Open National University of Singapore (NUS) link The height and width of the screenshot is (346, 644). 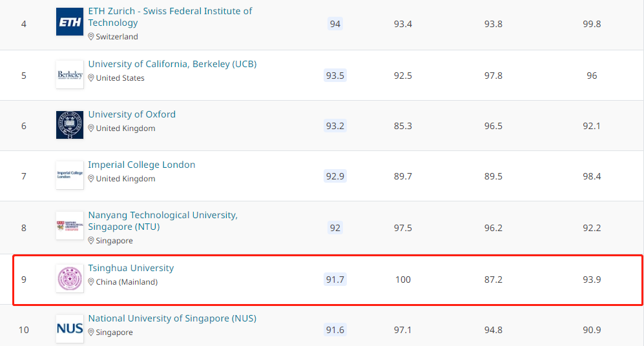[172, 318]
